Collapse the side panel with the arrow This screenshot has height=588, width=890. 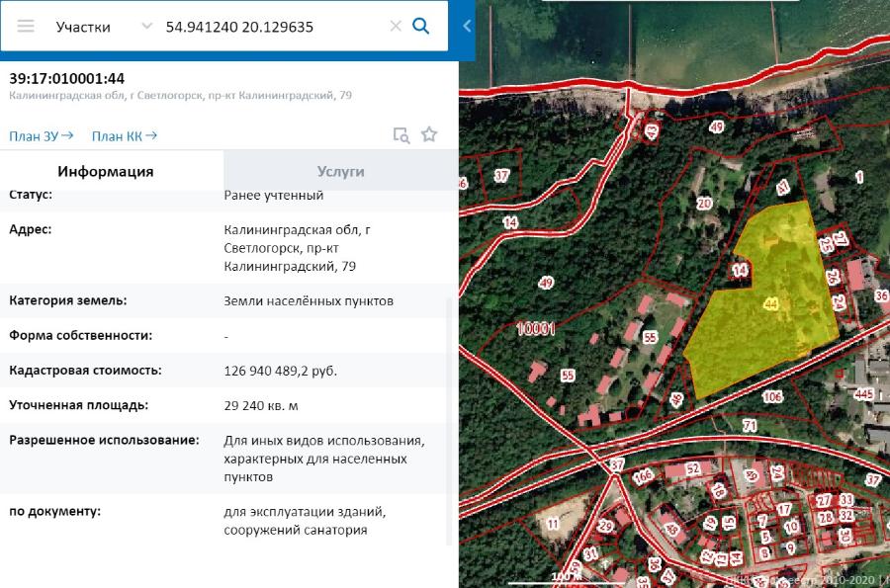click(467, 27)
